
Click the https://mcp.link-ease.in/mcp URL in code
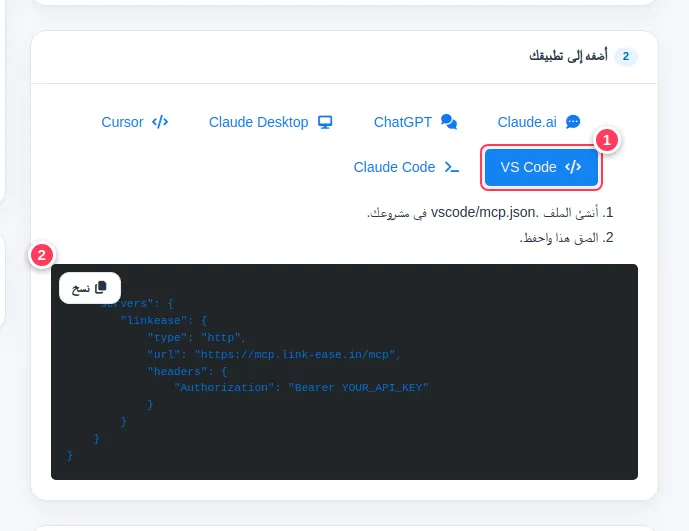[x=295, y=354]
